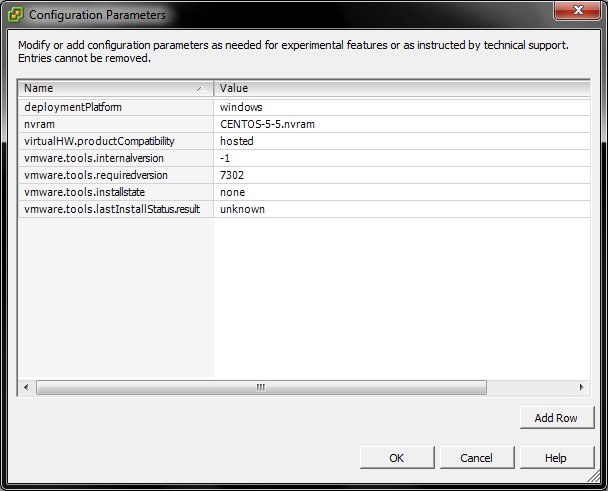Click the Value column header

coord(402,88)
